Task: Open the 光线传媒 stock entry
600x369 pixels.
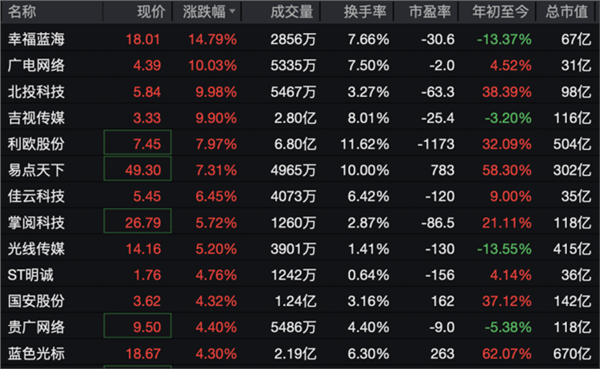Action: pyautogui.click(x=36, y=249)
